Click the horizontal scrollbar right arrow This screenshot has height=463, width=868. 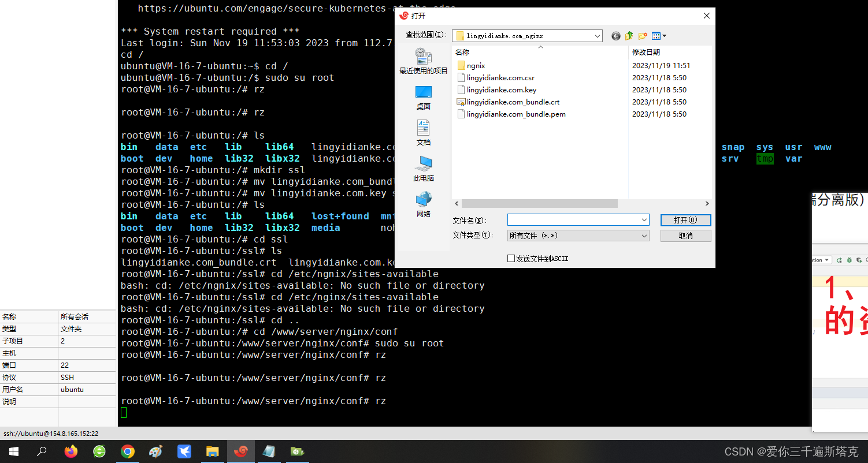point(707,203)
